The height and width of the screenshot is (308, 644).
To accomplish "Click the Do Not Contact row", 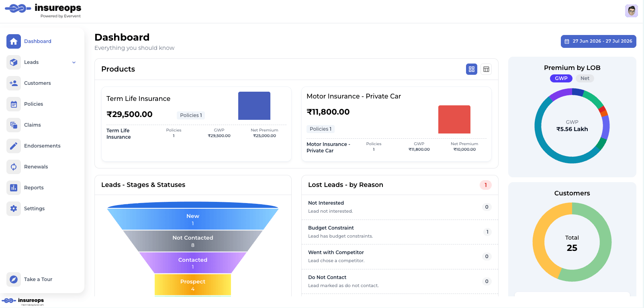I will click(x=400, y=281).
